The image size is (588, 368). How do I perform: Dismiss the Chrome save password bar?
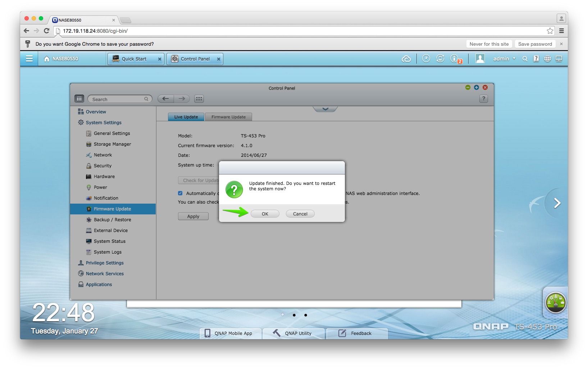pyautogui.click(x=561, y=44)
